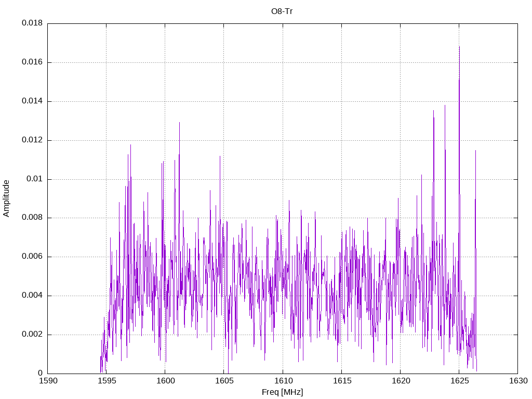This screenshot has height=399, width=532.
Task: Click the Freq [MHz] x-axis label
Action: click(282, 392)
